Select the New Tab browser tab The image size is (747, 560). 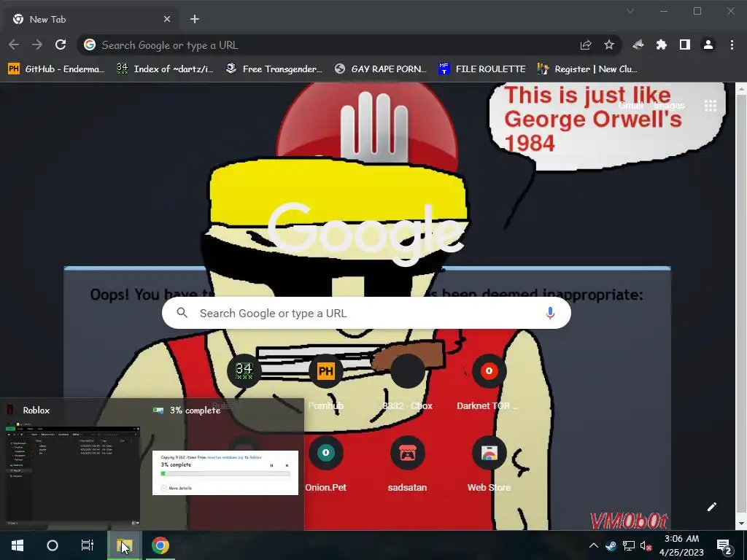tap(91, 19)
